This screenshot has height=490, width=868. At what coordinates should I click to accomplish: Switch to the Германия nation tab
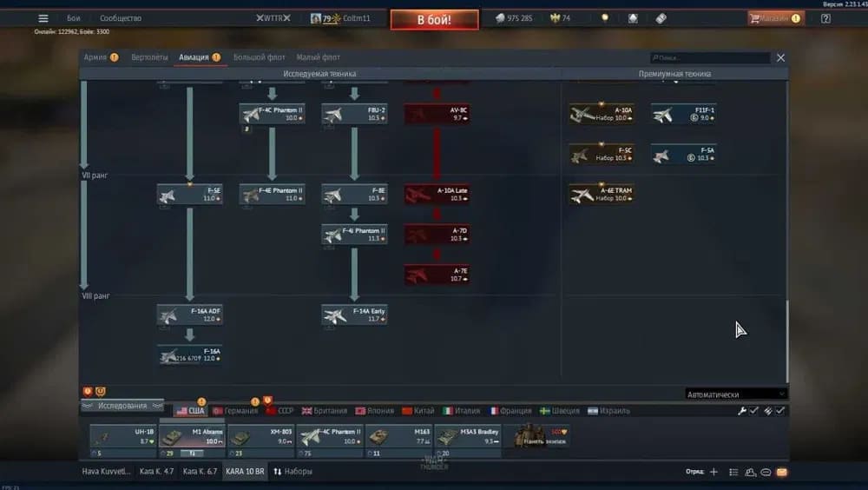point(235,411)
